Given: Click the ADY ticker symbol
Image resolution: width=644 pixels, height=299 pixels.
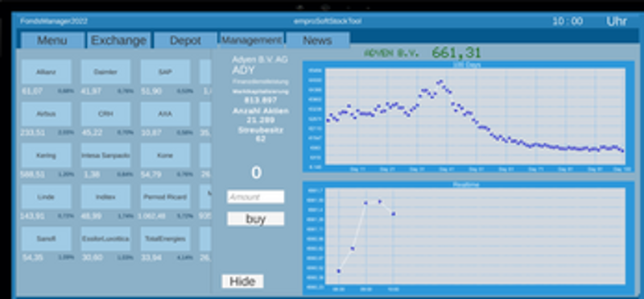Looking at the screenshot, I should coord(243,70).
